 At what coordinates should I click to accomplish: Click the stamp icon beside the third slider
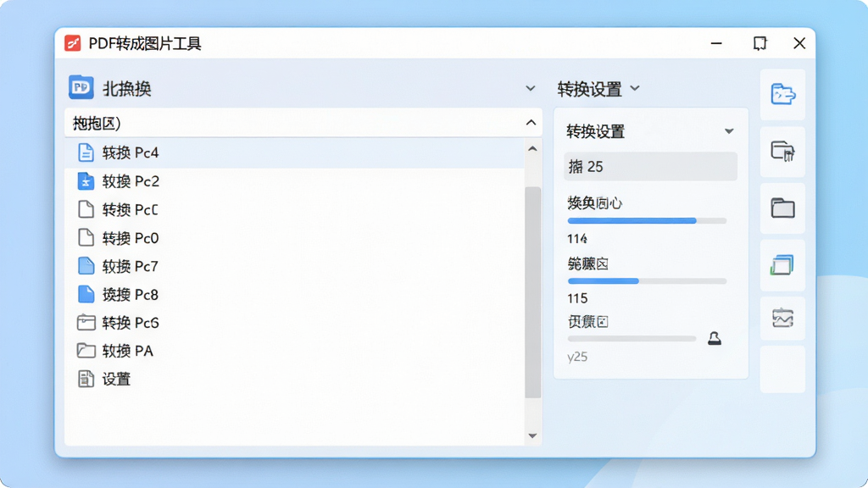[715, 338]
